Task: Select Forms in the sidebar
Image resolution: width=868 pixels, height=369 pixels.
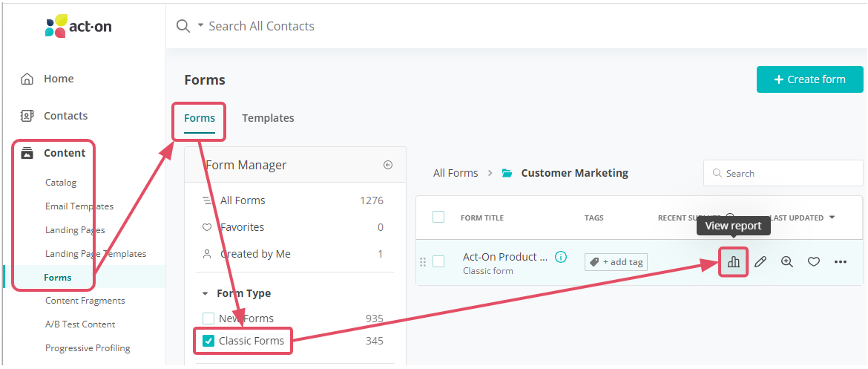Action: 58,278
